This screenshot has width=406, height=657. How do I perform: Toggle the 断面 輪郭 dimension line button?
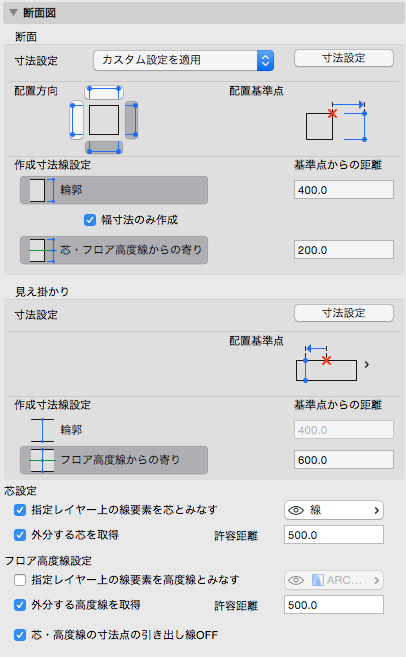(114, 190)
